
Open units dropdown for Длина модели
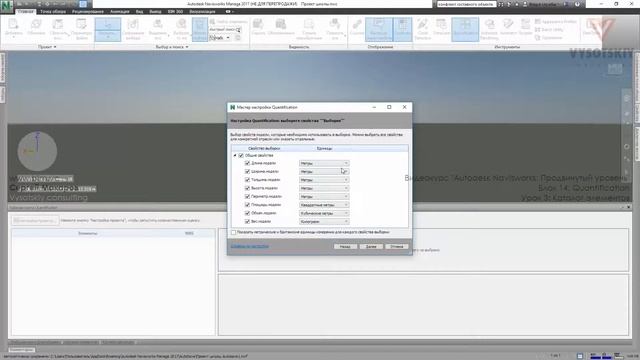point(324,163)
